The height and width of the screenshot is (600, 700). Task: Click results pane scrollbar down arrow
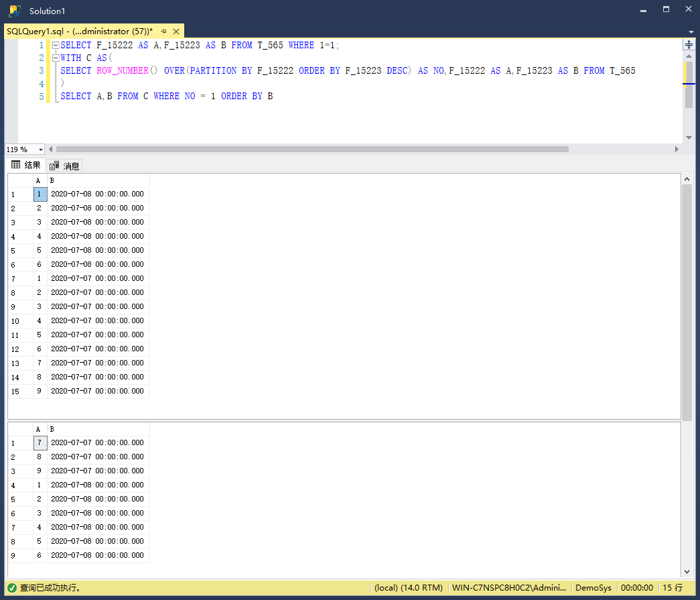687,572
